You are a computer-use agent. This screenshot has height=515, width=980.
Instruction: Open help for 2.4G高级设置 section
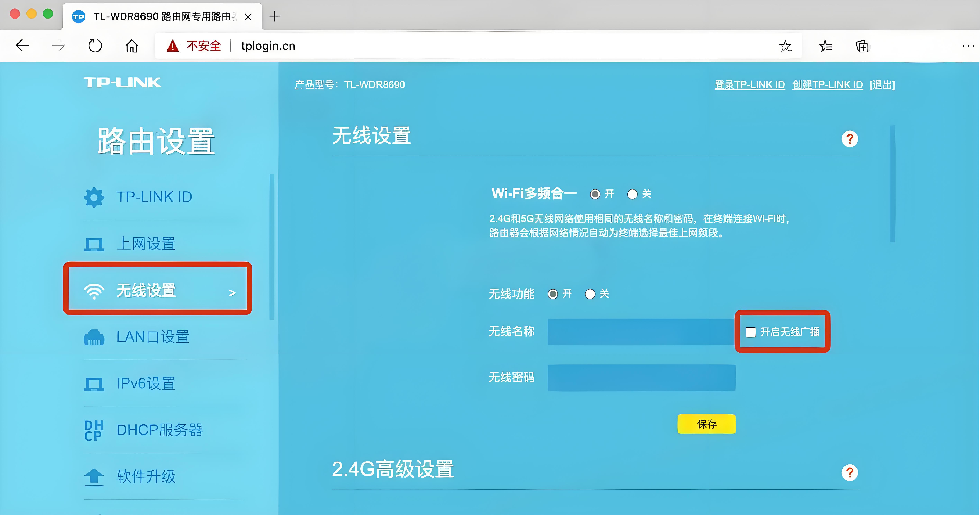pyautogui.click(x=850, y=473)
